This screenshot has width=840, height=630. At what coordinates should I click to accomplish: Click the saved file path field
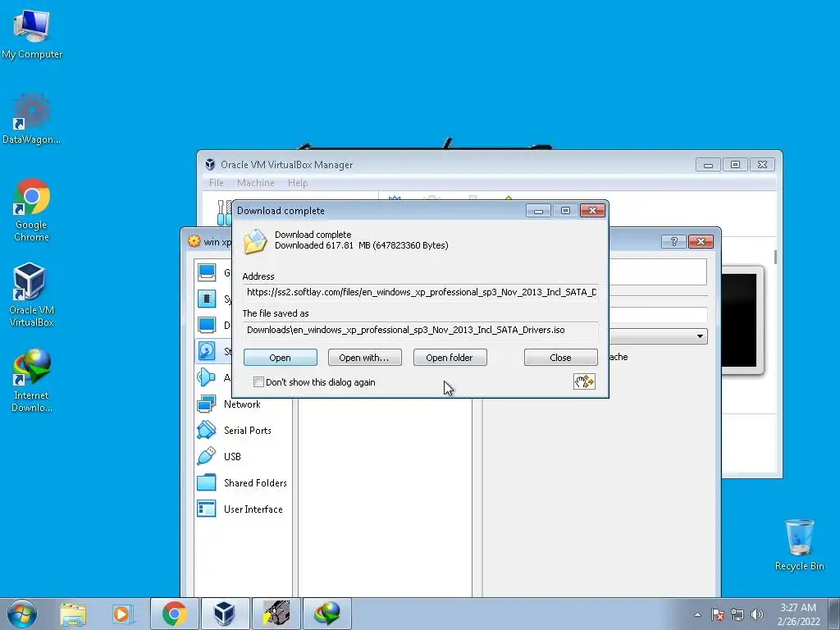(x=421, y=330)
